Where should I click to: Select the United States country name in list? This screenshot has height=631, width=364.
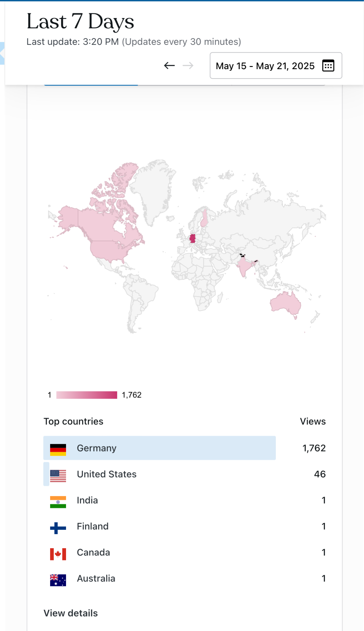pos(106,474)
